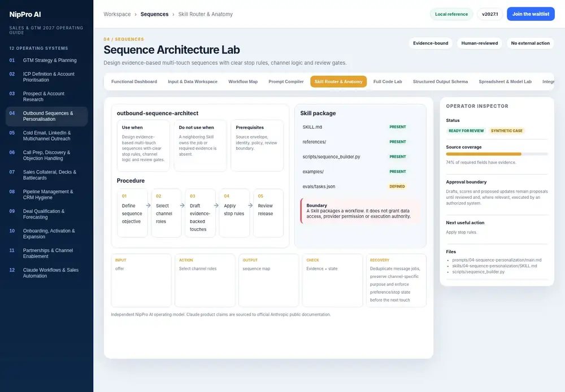Click the DEFINED badge for evals/tasks.json
Image resolution: width=565 pixels, height=392 pixels.
[397, 186]
